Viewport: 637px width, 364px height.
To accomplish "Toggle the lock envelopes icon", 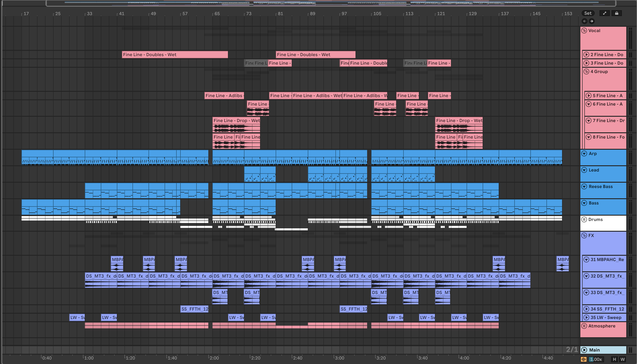I will point(616,13).
